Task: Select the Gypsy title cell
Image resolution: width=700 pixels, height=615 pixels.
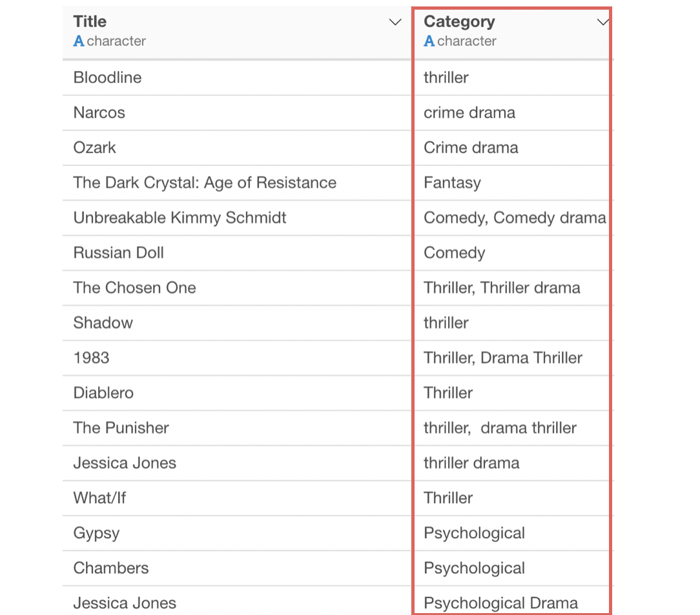Action: (x=237, y=533)
